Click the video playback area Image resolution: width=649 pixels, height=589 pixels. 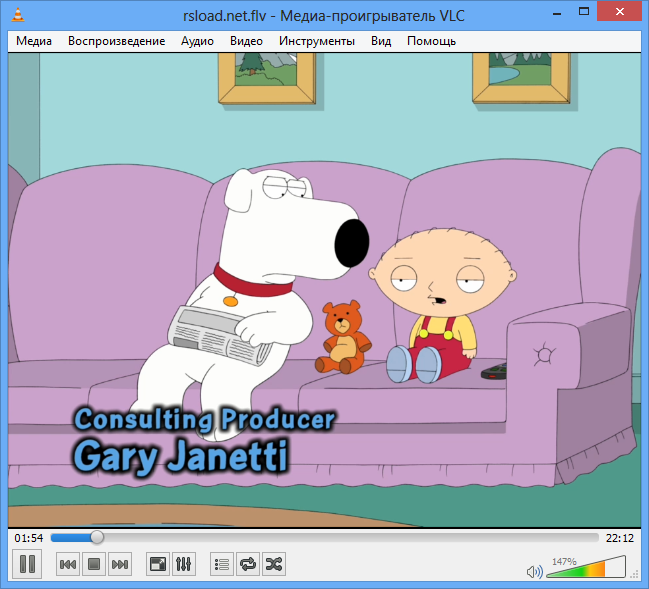point(324,290)
